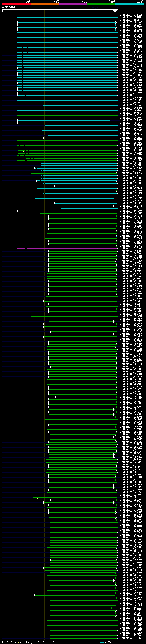
Task: Select the UniRef100_B9SJY9 label
Action: [131, 133]
